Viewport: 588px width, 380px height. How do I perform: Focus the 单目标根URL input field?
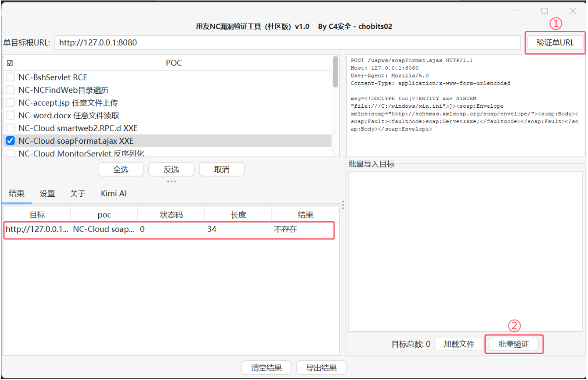pyautogui.click(x=287, y=42)
